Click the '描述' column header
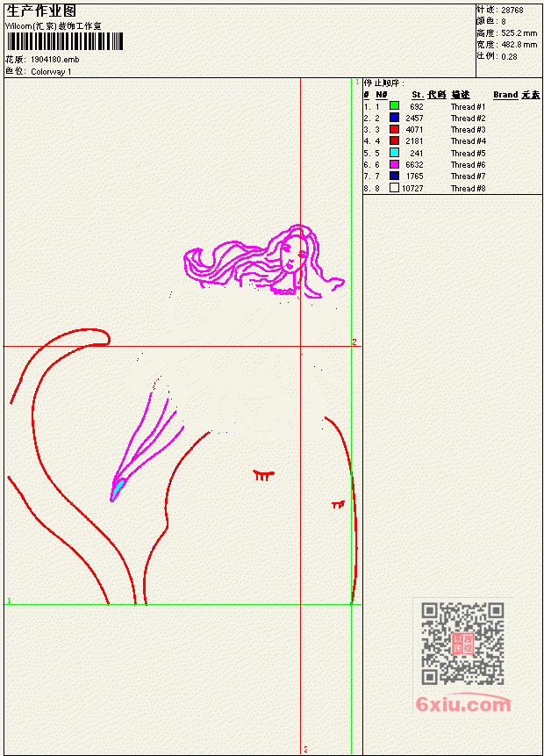 460,95
